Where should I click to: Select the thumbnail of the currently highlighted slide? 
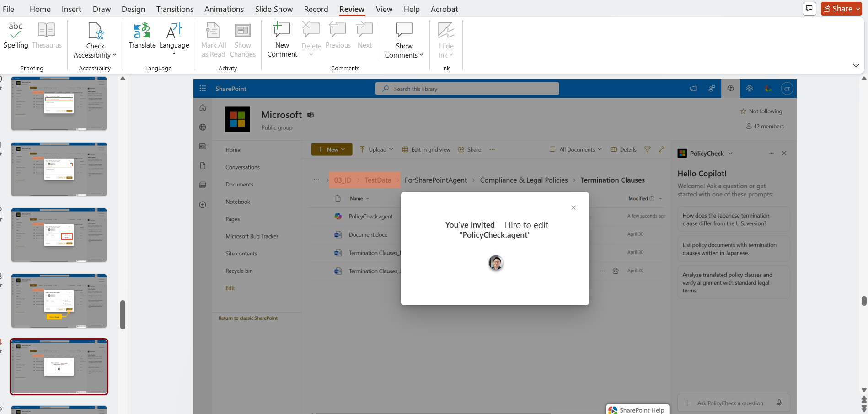coord(59,366)
